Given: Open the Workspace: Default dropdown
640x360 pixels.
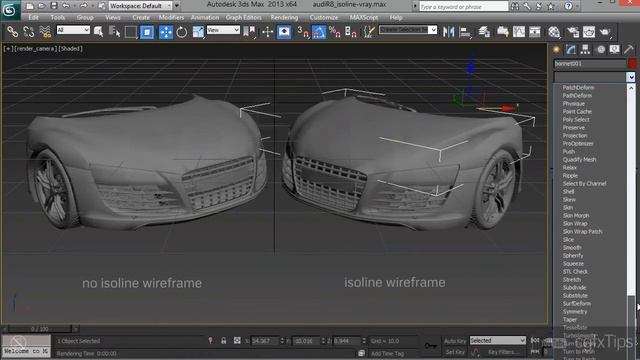Looking at the screenshot, I should 141,6.
